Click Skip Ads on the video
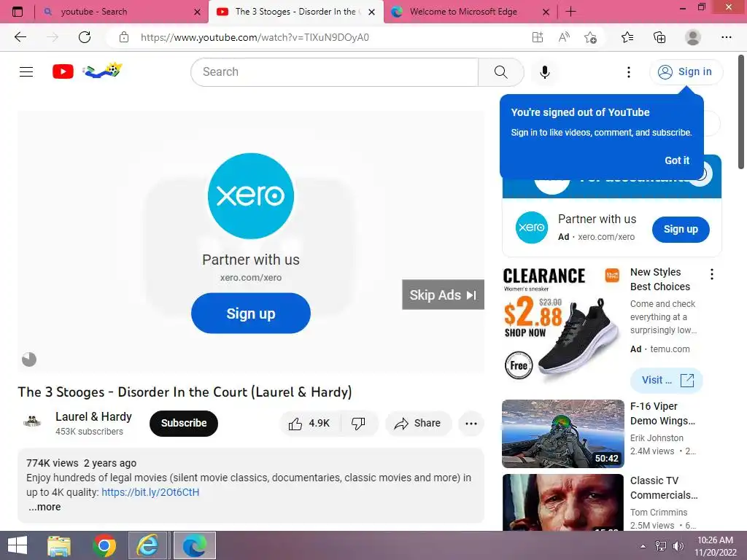The width and height of the screenshot is (747, 560). click(x=443, y=295)
